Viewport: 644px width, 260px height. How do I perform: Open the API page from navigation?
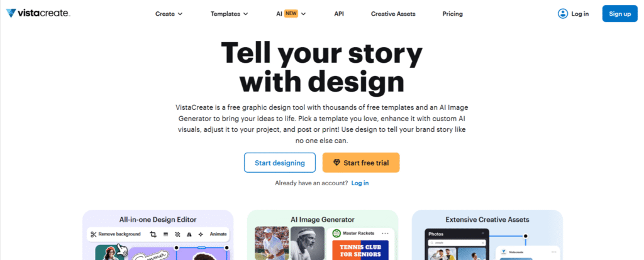click(339, 14)
